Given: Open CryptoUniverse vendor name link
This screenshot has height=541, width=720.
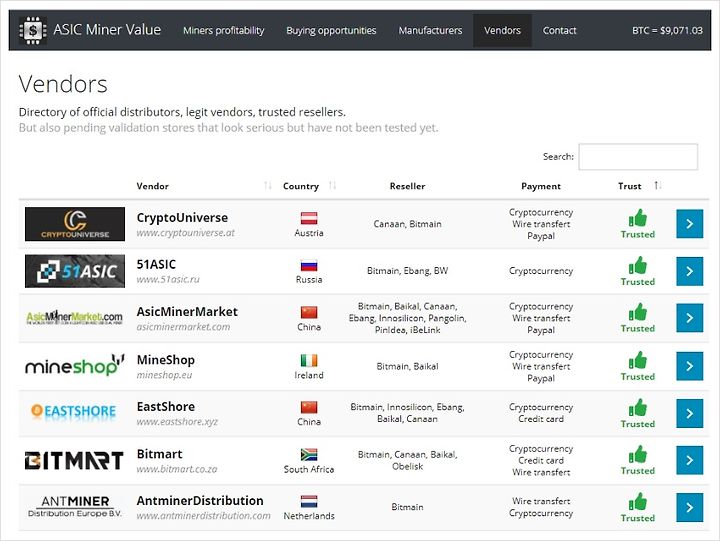Looking at the screenshot, I should (182, 218).
